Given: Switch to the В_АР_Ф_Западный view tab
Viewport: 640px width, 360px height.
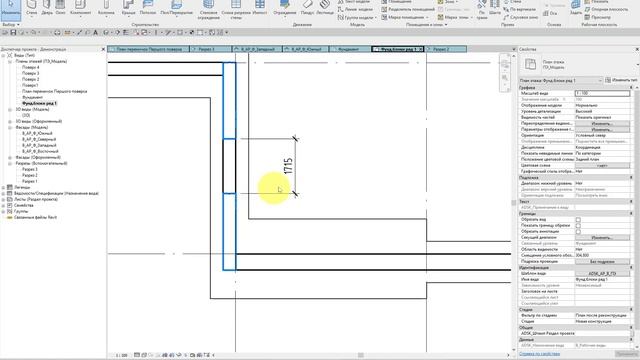Looking at the screenshot, I should [257, 49].
